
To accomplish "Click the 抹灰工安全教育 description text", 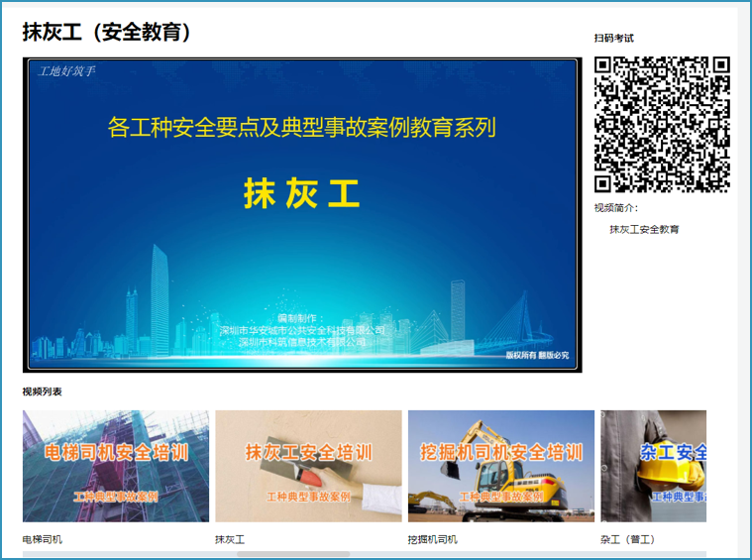I will point(644,229).
